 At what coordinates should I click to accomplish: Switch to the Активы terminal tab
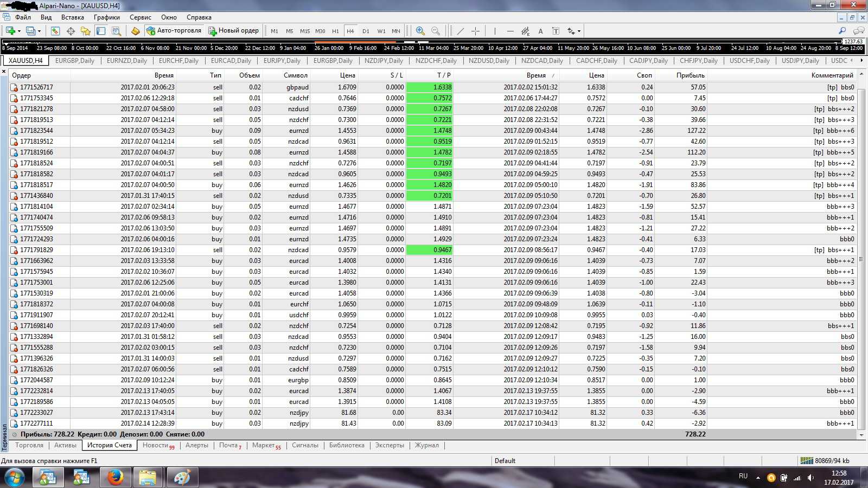(x=65, y=445)
